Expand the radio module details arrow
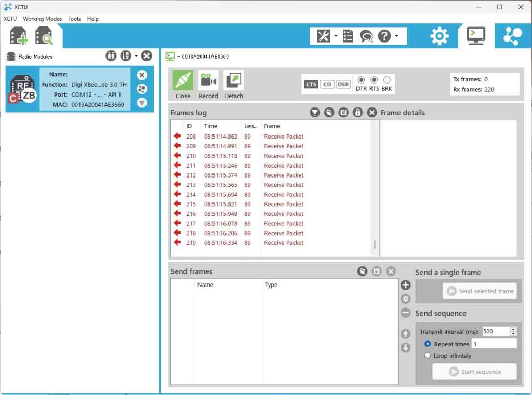 (142, 103)
